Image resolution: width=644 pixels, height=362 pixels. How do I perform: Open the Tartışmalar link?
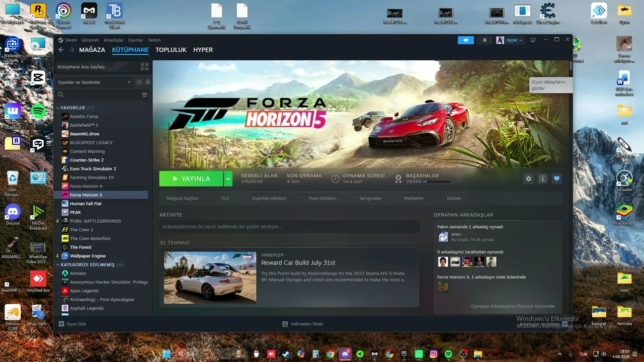pyautogui.click(x=370, y=198)
